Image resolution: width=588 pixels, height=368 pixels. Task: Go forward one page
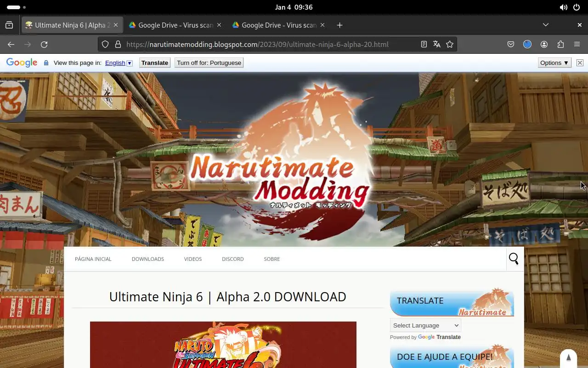point(28,44)
